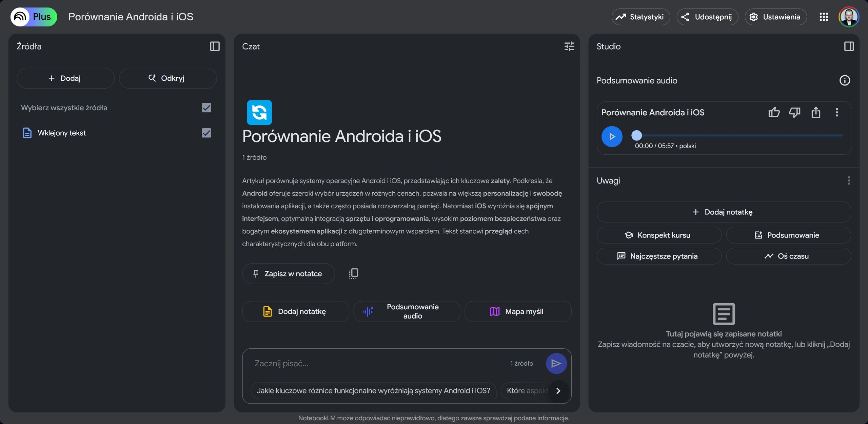Click Podsumowanie audio chat button
The image size is (868, 424).
407,311
